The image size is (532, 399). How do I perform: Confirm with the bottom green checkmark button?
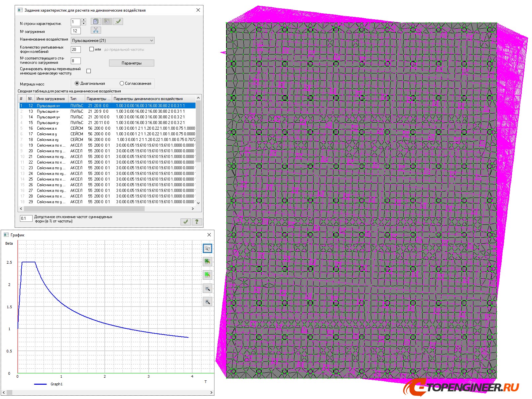(186, 222)
